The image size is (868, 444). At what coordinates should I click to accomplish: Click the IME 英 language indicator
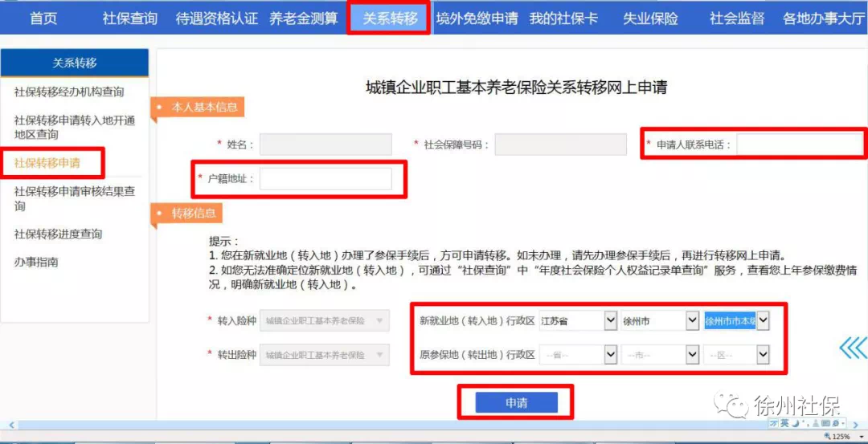784,423
